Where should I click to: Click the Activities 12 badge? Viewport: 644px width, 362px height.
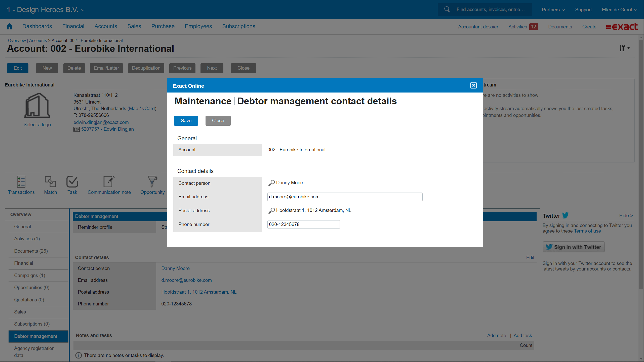click(534, 27)
